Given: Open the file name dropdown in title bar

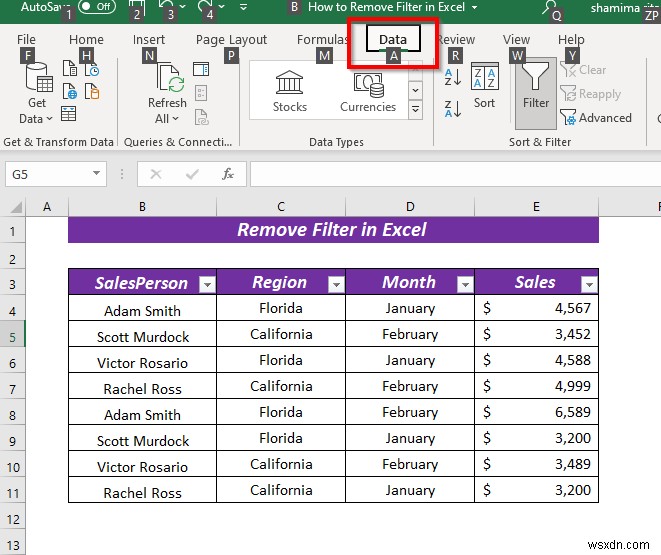Looking at the screenshot, I should tap(475, 7).
